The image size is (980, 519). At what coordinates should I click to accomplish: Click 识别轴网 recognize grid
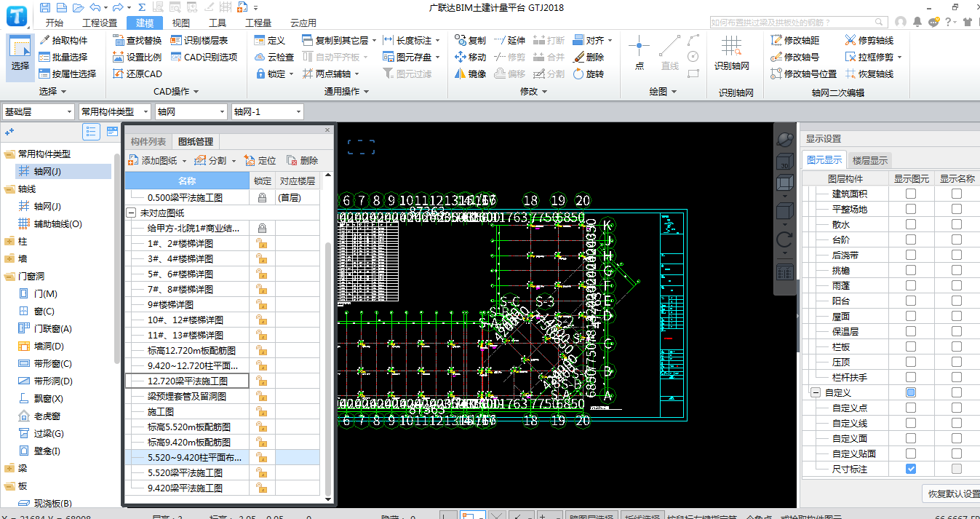[731, 53]
